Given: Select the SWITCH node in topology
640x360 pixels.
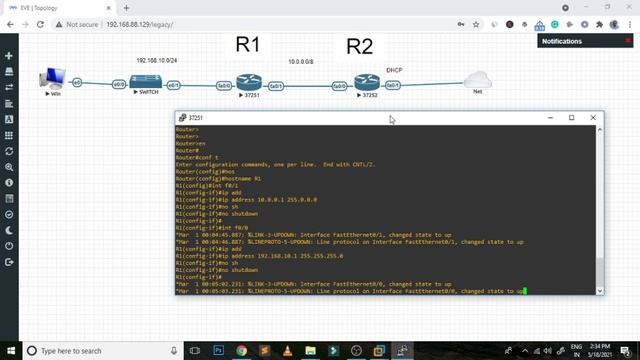Looking at the screenshot, I should coord(146,81).
